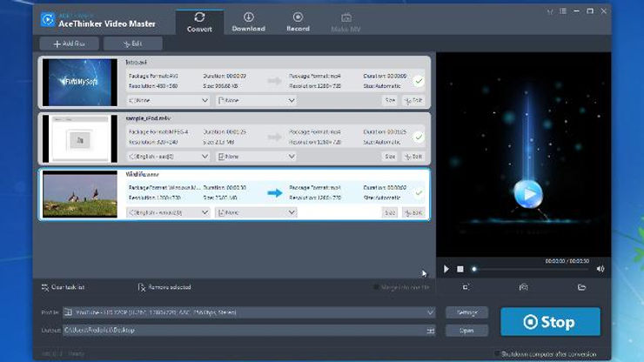The width and height of the screenshot is (644, 362).
Task: Click the preview time counter text
Action: (x=567, y=261)
